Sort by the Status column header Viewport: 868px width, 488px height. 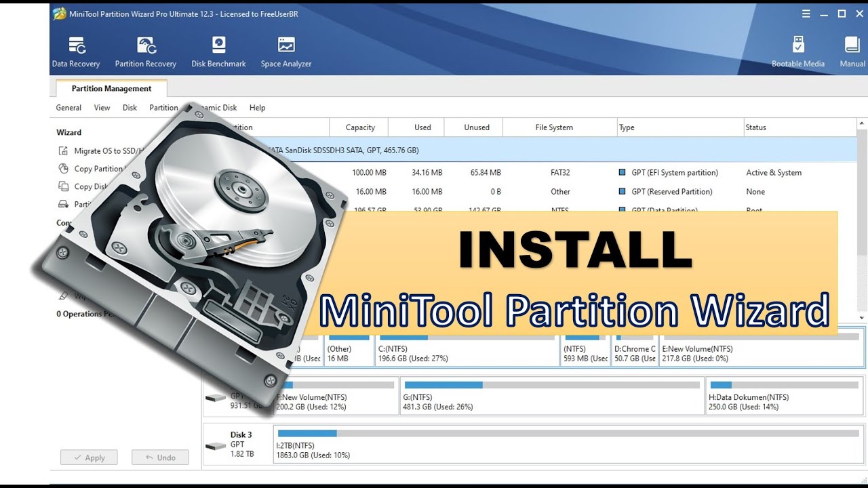click(x=800, y=127)
